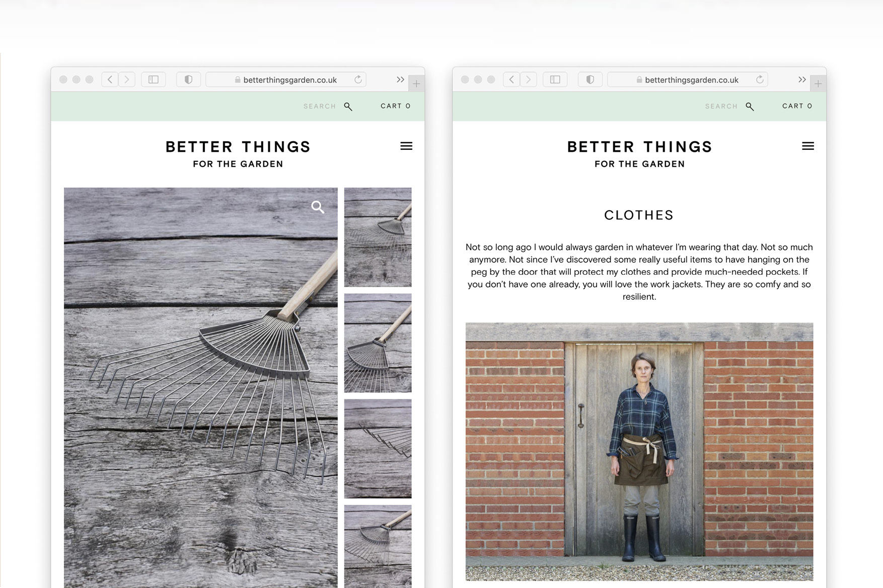This screenshot has height=588, width=883.
Task: Zoom into the main rake product image
Action: coord(318,207)
